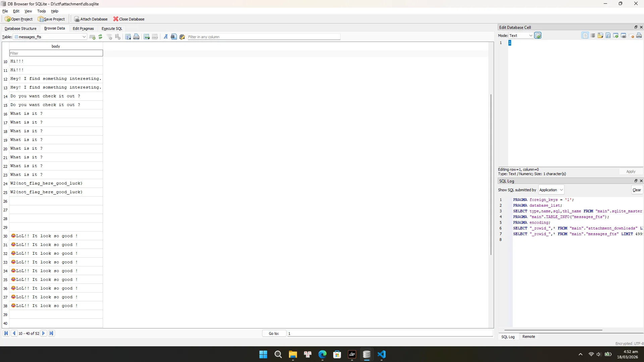Viewport: 644px width, 362px height.
Task: Select row 24 cell W2{not_flag_here_good_luck}
Action: pyautogui.click(x=56, y=184)
